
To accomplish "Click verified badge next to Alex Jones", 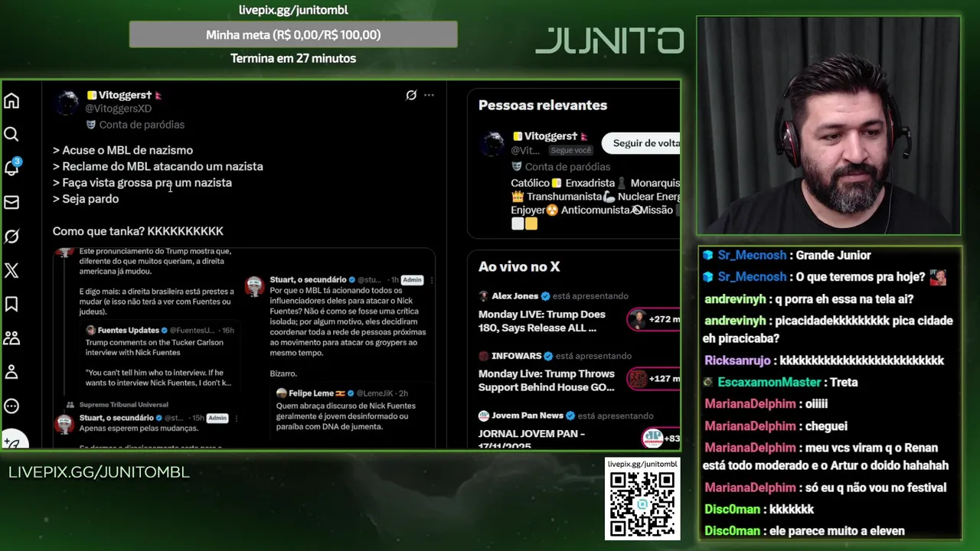I will tap(545, 296).
